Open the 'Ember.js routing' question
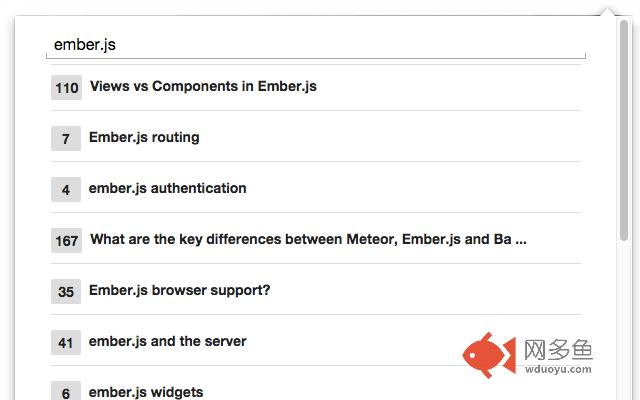Image resolution: width=640 pixels, height=400 pixels. click(144, 137)
